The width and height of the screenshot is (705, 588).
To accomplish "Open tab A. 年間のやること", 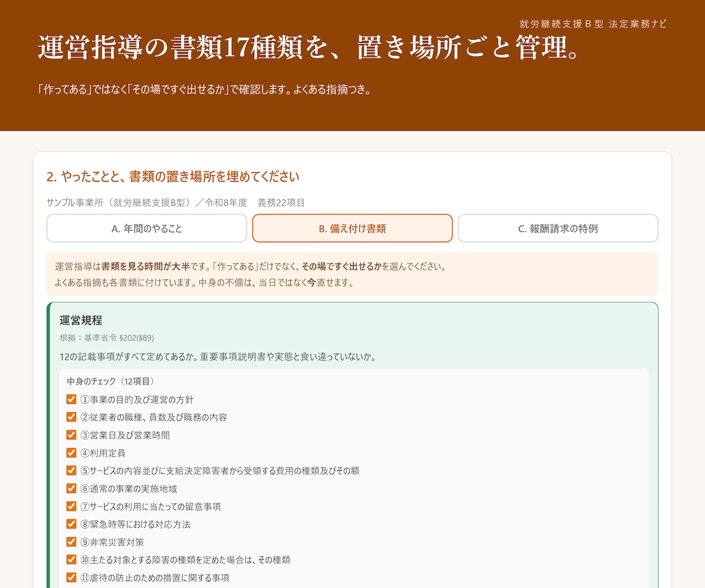I will [x=147, y=228].
